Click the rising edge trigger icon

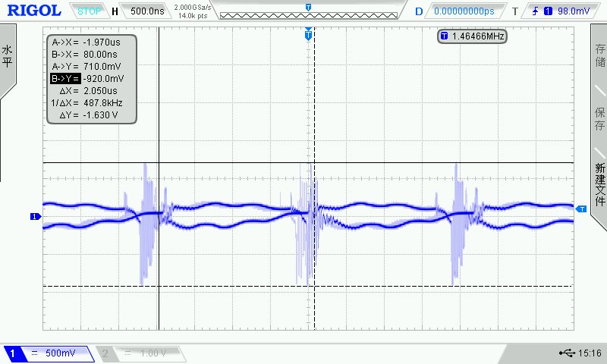536,11
